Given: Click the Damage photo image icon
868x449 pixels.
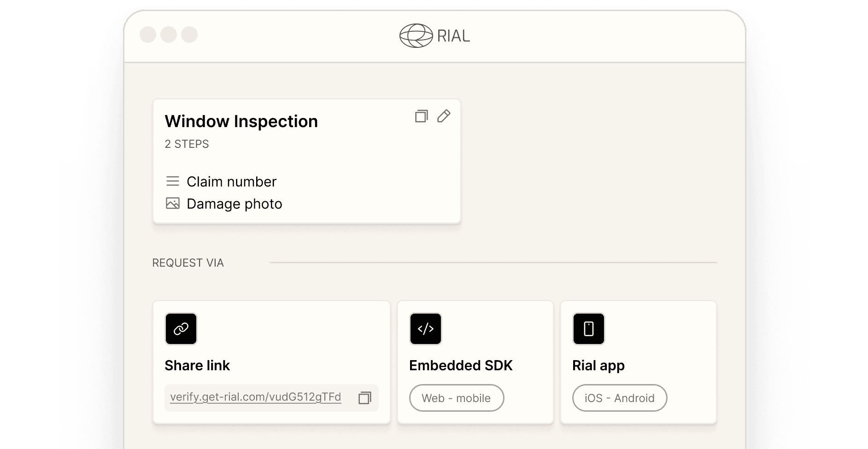Looking at the screenshot, I should coord(173,204).
